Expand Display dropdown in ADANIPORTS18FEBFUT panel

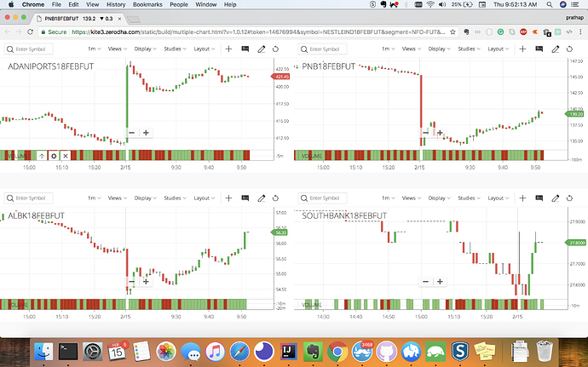(146, 49)
